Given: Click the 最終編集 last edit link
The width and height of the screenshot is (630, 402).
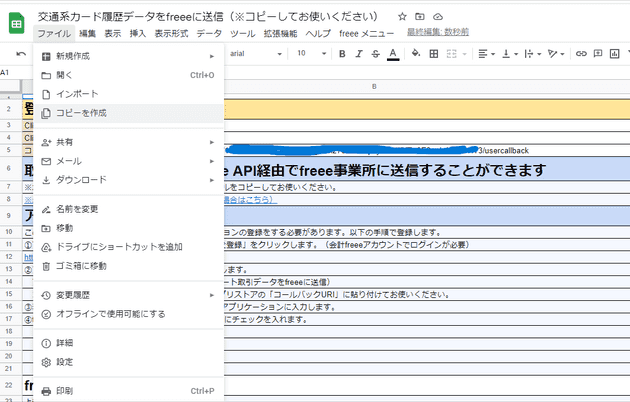Looking at the screenshot, I should (x=438, y=32).
